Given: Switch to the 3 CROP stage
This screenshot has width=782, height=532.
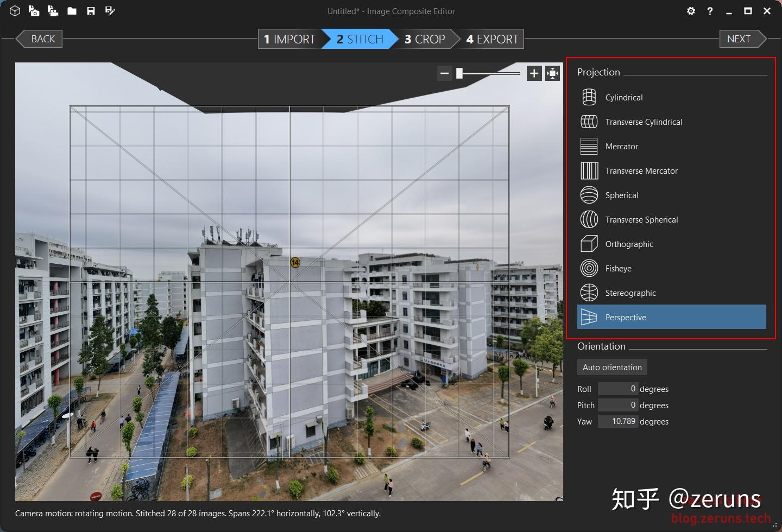Looking at the screenshot, I should (x=424, y=39).
